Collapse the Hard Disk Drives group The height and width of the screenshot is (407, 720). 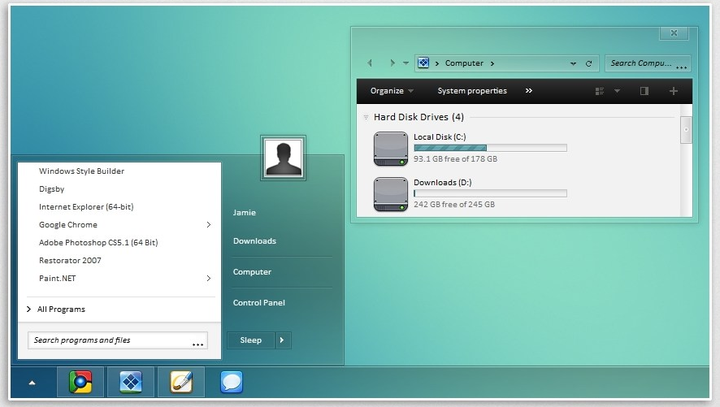pos(366,117)
